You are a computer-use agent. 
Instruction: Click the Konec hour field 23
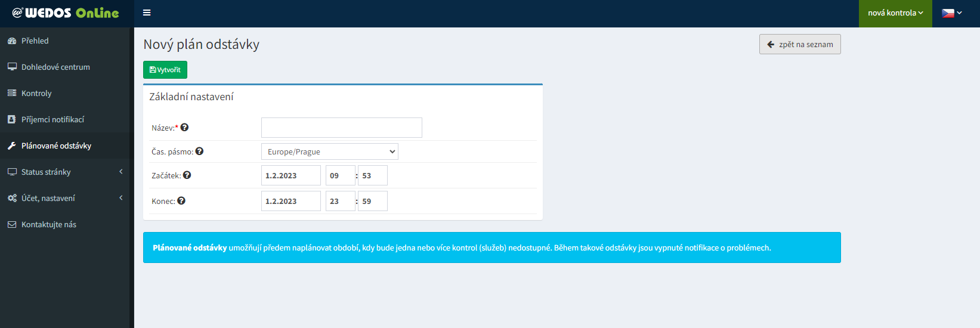341,201
